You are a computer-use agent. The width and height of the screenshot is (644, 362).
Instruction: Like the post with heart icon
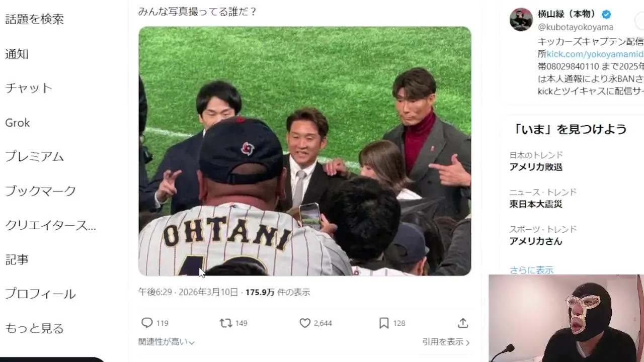point(305,323)
